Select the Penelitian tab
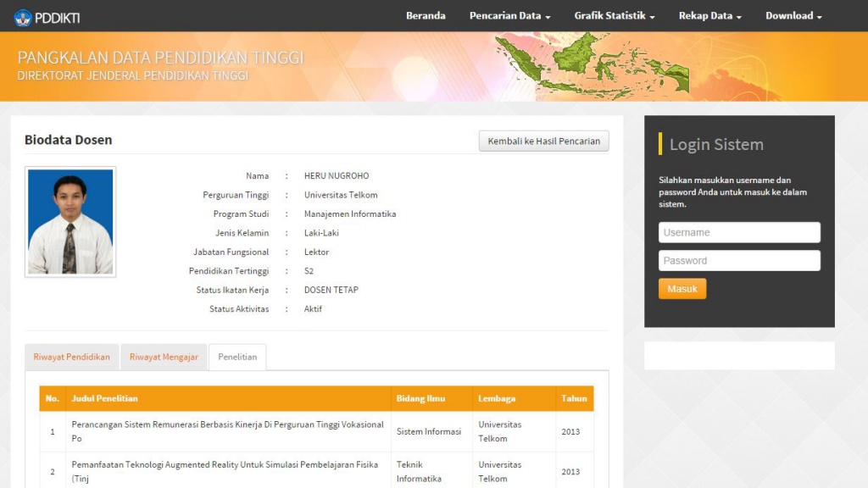This screenshot has width=868, height=488. click(237, 357)
